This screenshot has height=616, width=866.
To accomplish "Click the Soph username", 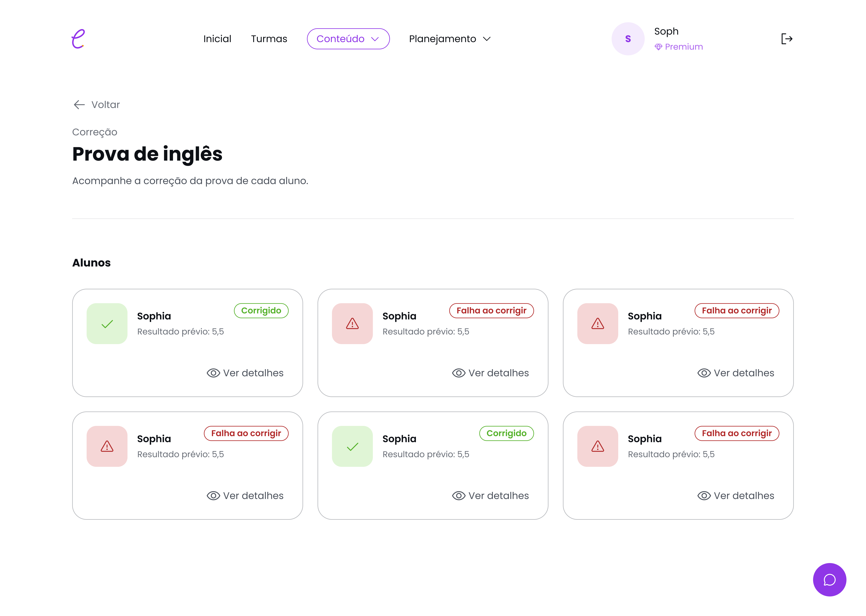I will [x=666, y=31].
